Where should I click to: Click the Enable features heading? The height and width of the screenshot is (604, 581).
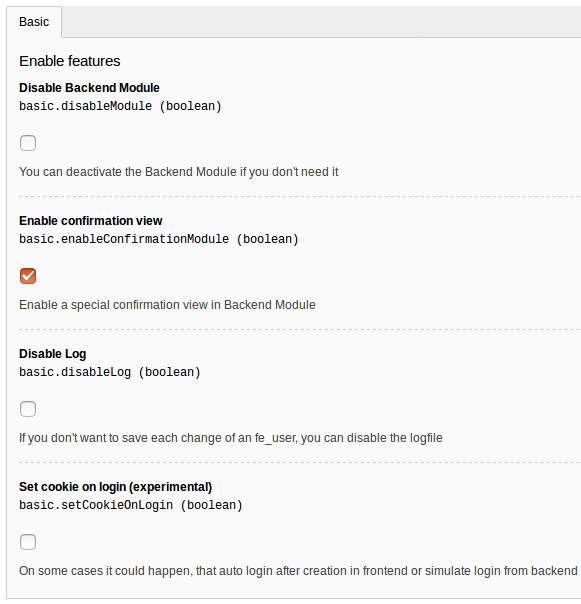(70, 61)
